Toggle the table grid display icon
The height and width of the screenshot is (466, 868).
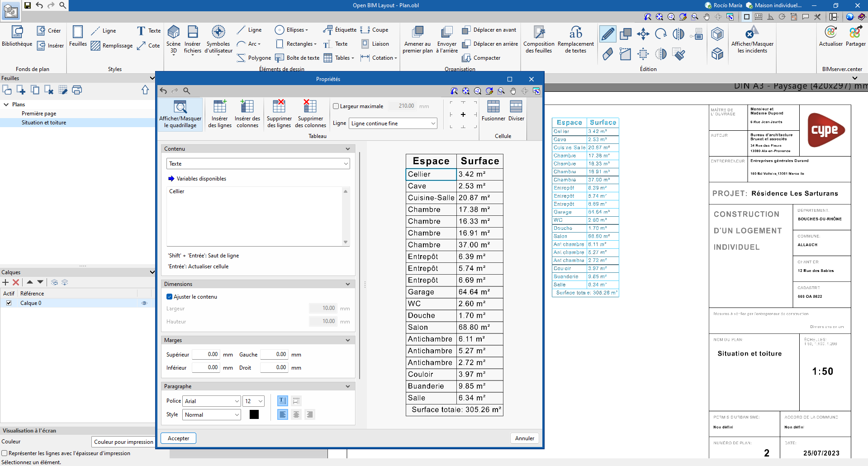(x=180, y=107)
